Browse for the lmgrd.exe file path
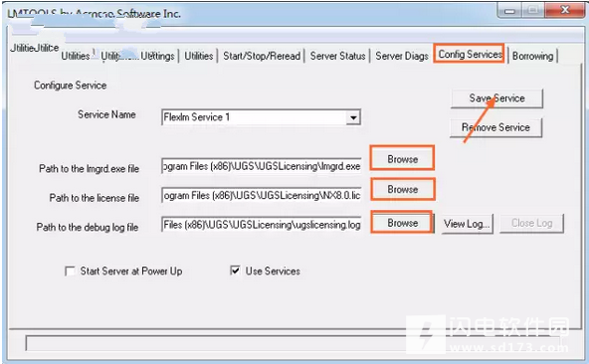Image resolution: width=589 pixels, height=364 pixels. coord(402,159)
